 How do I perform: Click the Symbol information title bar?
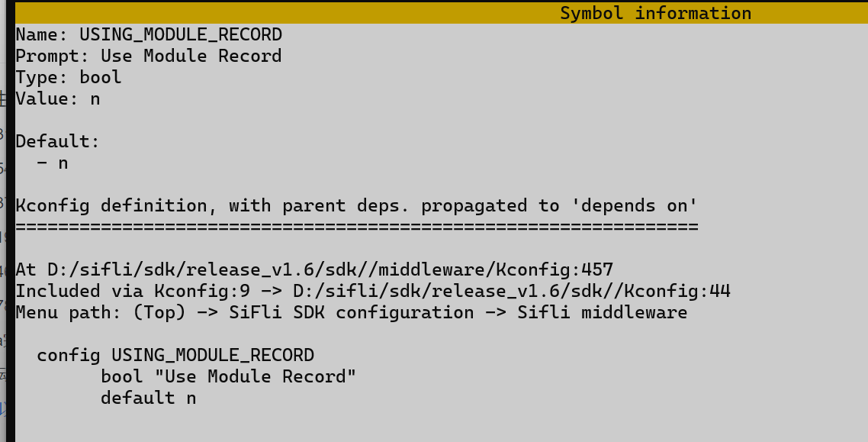coord(441,13)
